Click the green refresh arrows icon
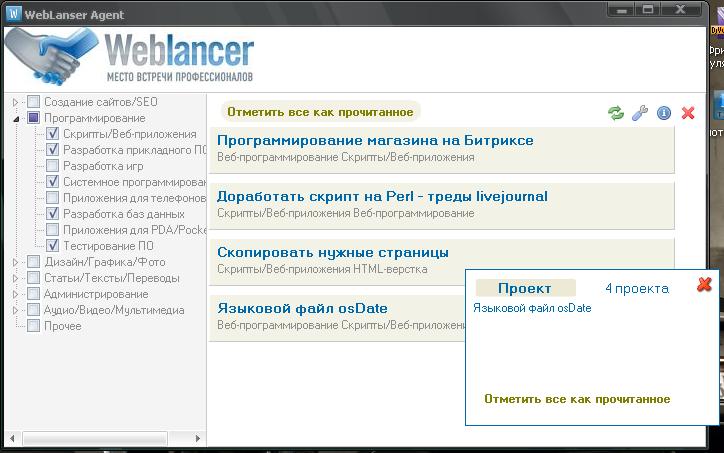724x453 pixels. (615, 113)
